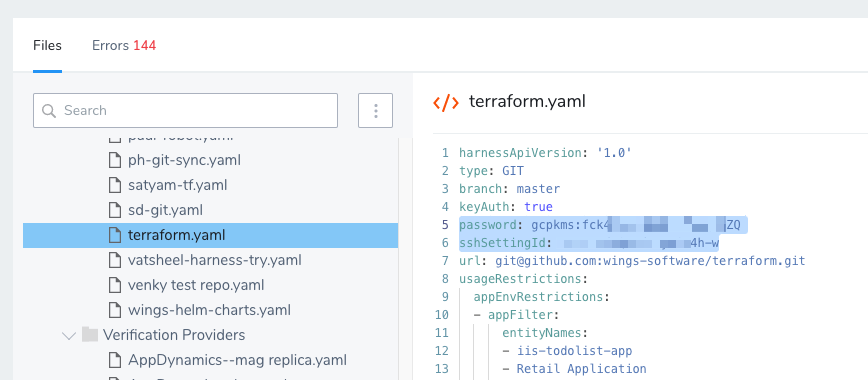Click the file icon next to ph-git-sync.yaml
The width and height of the screenshot is (868, 380).
[x=115, y=160]
